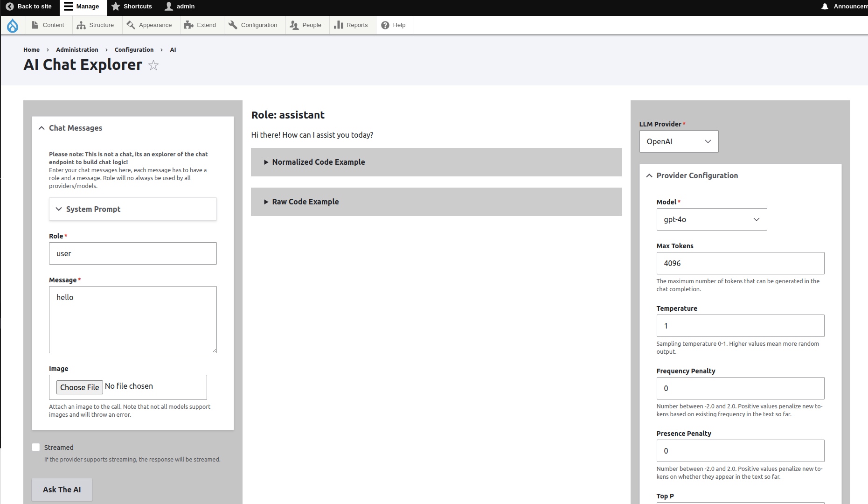Open the Reports chart menu
The width and height of the screenshot is (868, 504).
coord(351,25)
